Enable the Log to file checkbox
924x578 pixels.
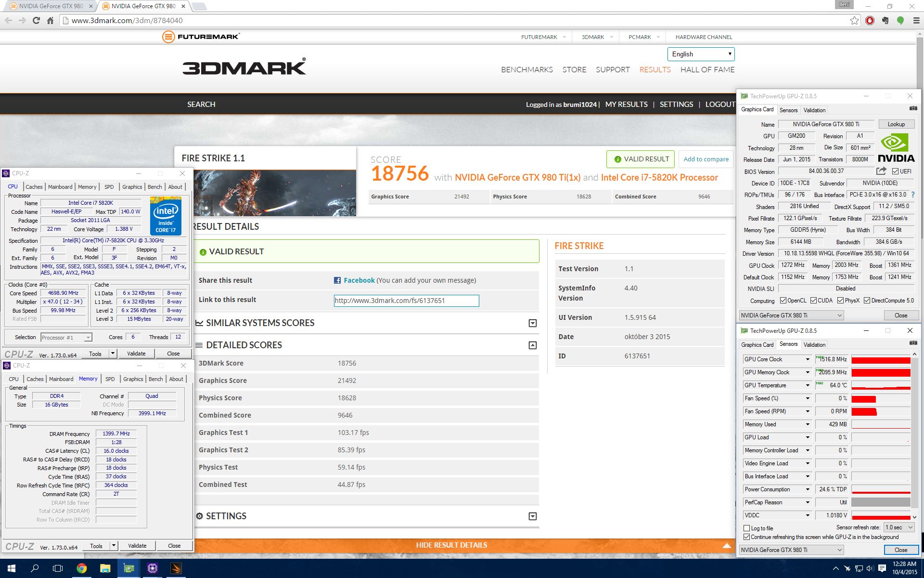747,528
